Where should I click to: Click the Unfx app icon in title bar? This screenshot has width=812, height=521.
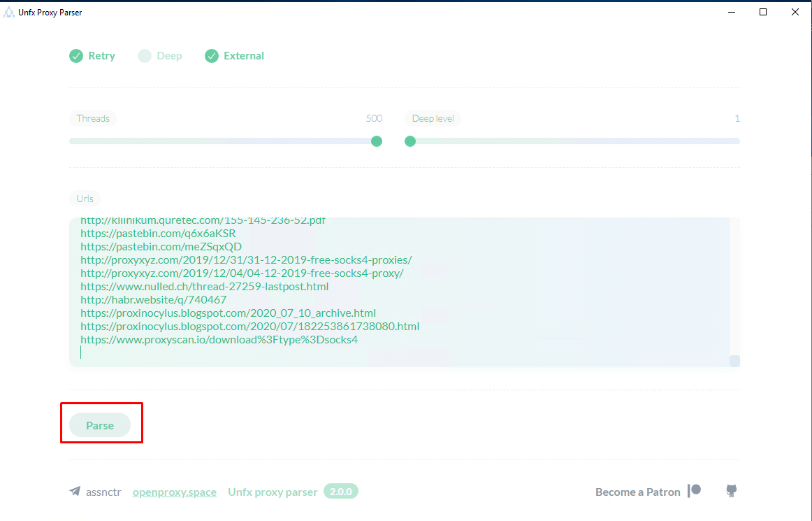pyautogui.click(x=8, y=12)
